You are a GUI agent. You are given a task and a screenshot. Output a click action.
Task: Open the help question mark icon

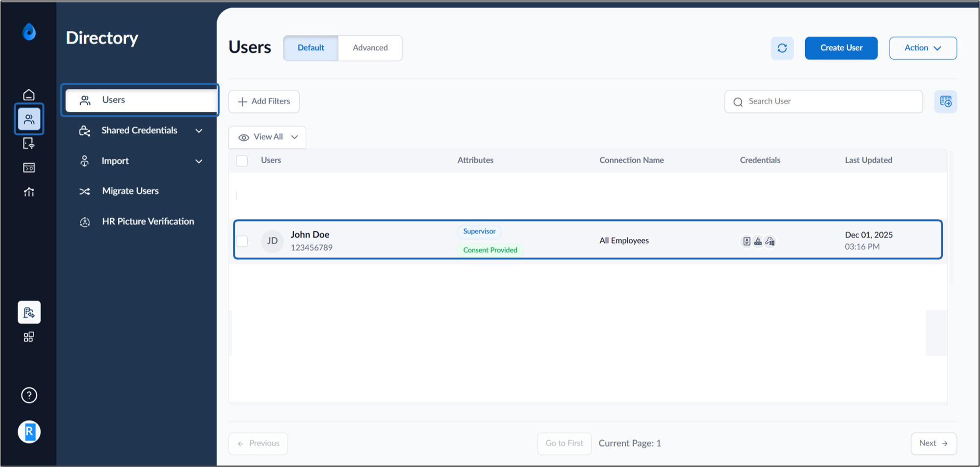click(x=29, y=395)
